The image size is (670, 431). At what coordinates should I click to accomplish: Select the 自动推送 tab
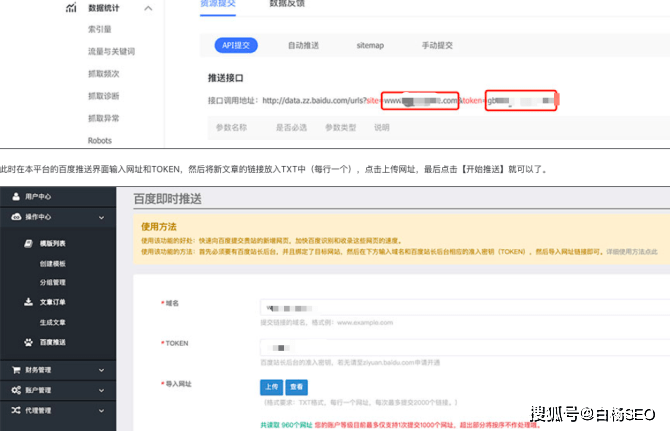point(303,45)
